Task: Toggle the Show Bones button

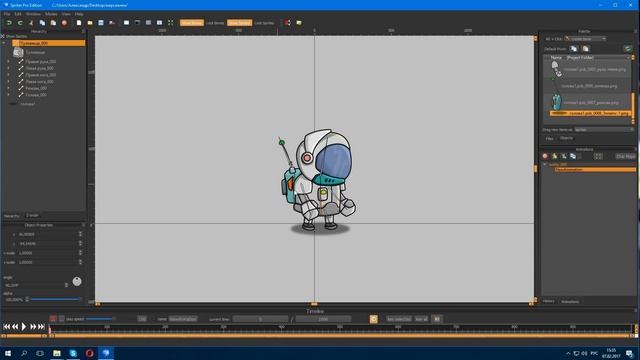Action: click(x=192, y=23)
